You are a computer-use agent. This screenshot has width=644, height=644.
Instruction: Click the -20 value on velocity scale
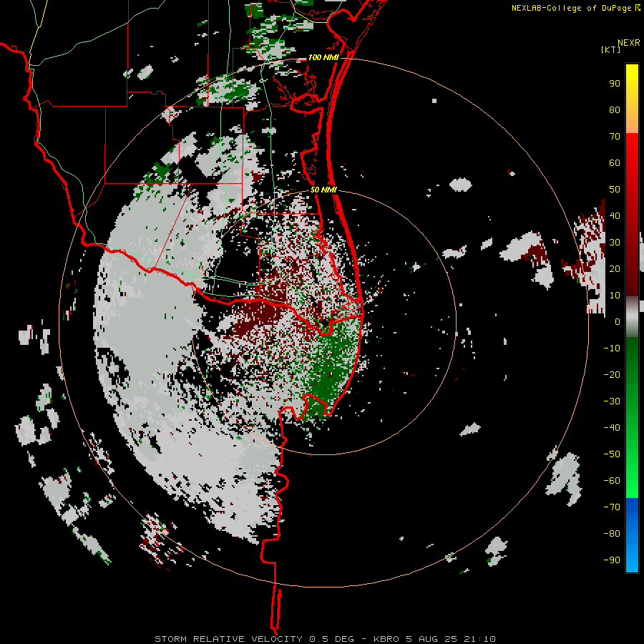(x=612, y=374)
